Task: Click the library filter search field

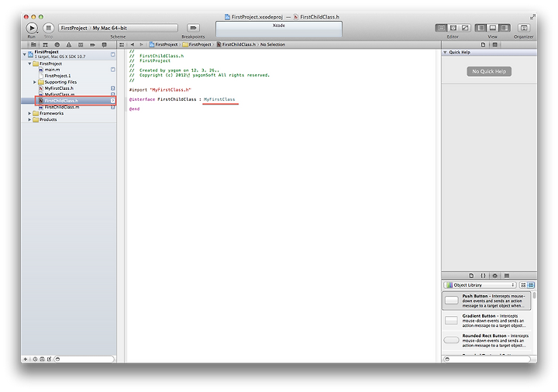Action: click(x=489, y=359)
